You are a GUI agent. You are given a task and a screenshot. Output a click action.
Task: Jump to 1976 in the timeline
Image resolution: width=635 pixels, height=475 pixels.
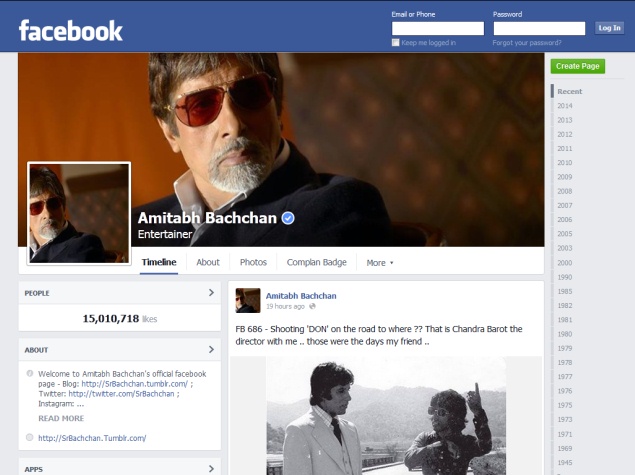pyautogui.click(x=565, y=391)
